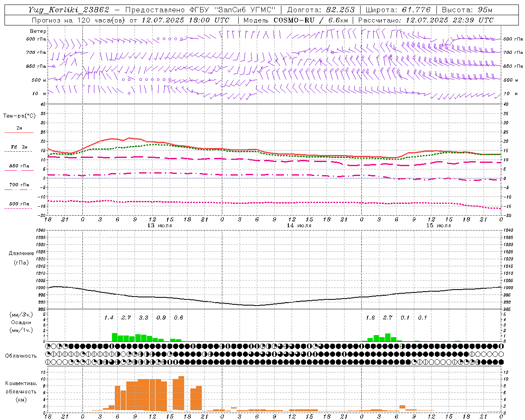Click the 14 июля date label
The height and width of the screenshot is (420, 525).
[299, 226]
